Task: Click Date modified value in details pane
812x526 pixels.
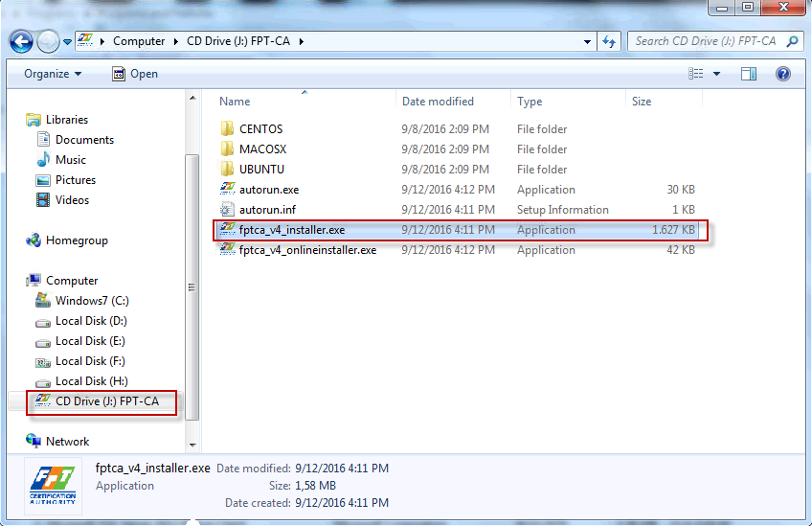Action: [342, 469]
